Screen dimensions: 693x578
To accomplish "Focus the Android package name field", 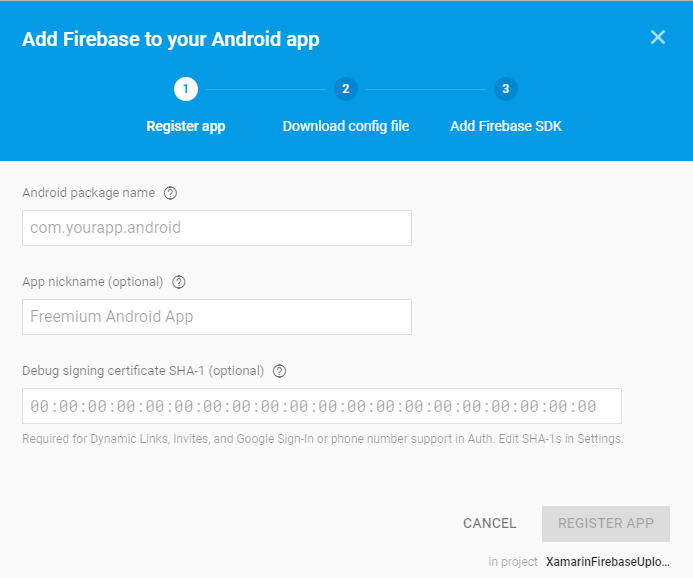I will [216, 228].
